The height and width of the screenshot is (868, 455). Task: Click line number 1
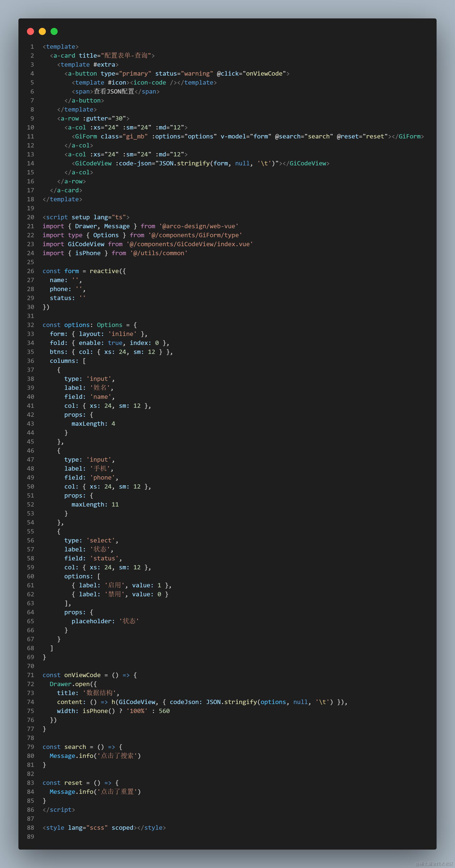[32, 47]
